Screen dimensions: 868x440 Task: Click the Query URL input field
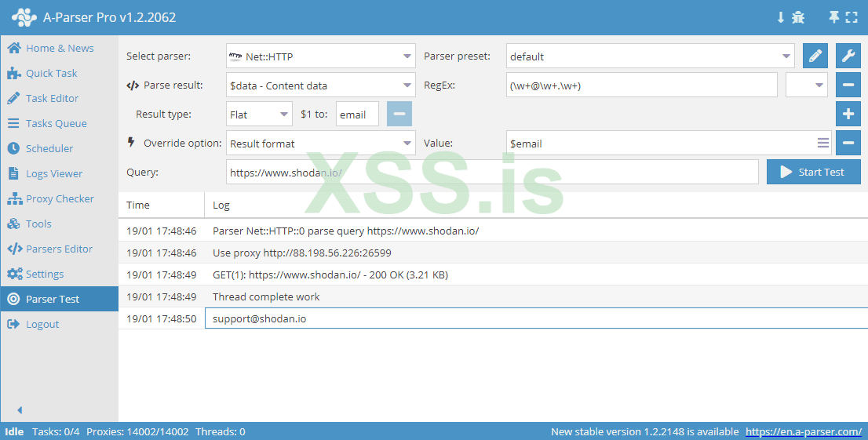(x=492, y=172)
